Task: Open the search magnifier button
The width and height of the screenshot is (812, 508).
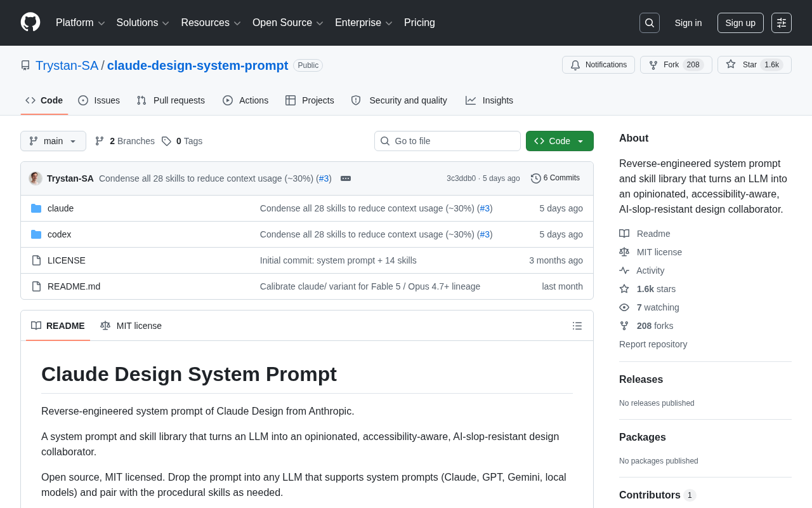Action: [x=650, y=23]
